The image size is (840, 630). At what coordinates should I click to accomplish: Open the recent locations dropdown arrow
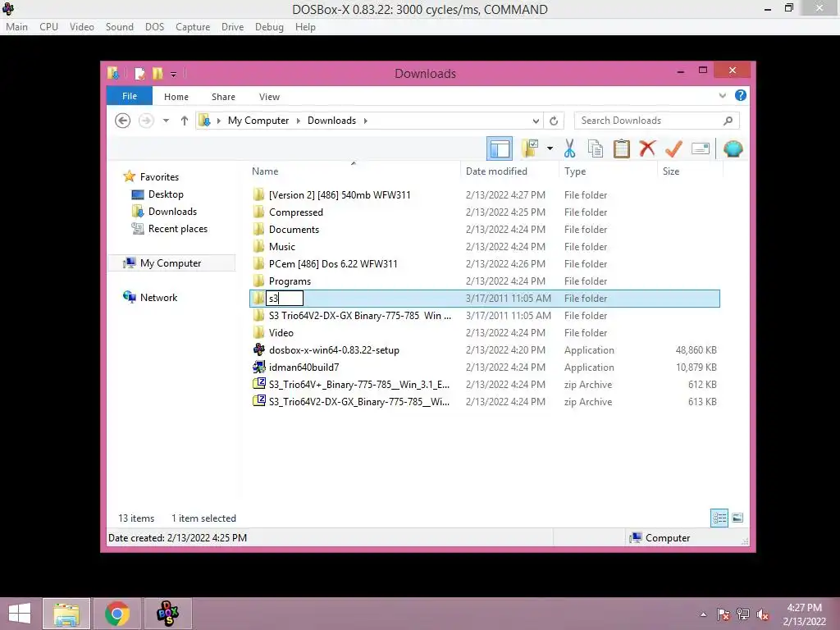coord(166,121)
